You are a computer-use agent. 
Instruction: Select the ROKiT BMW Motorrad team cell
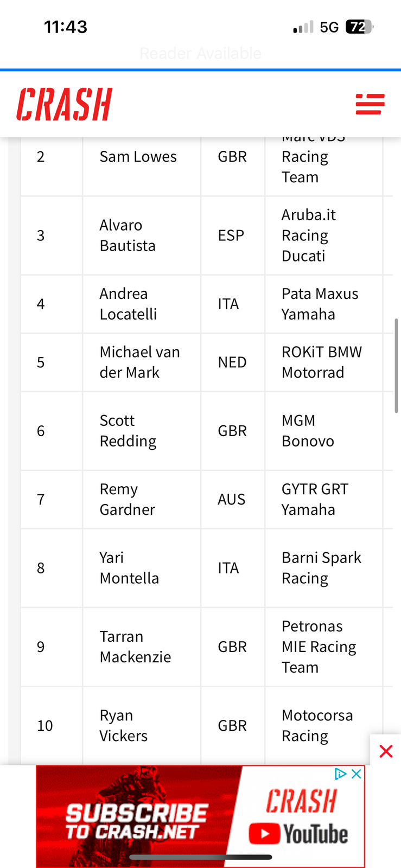[x=324, y=362]
